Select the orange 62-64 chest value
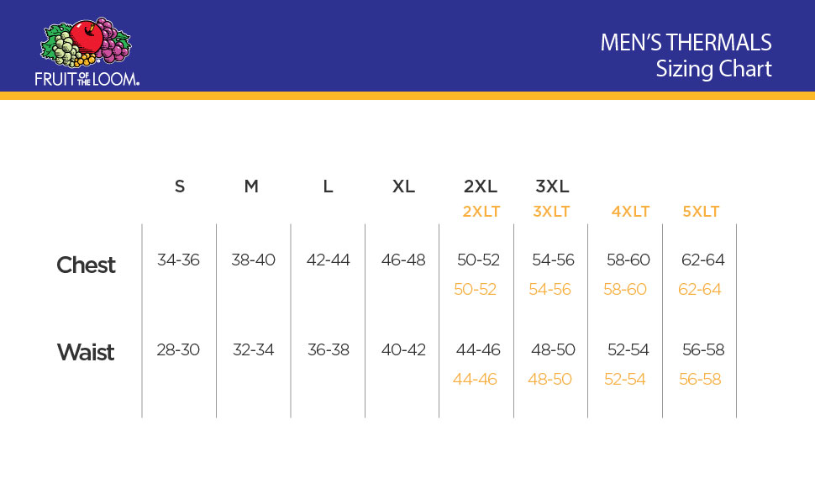 coord(700,290)
